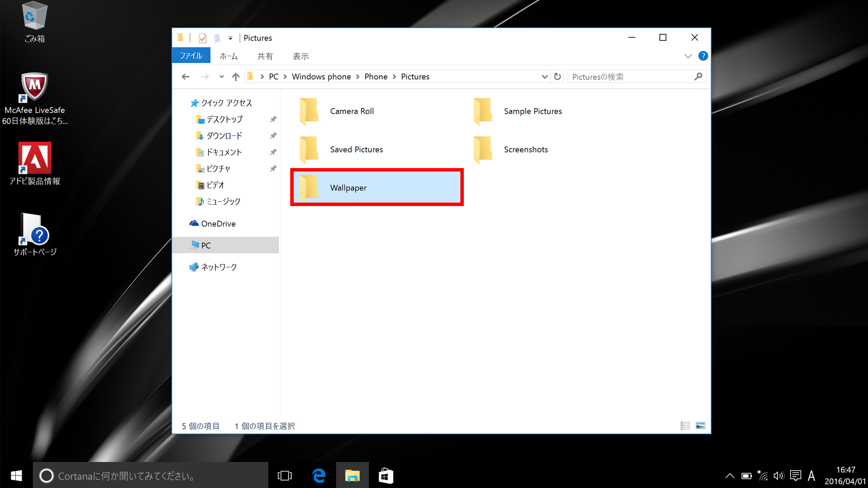Click the ホーム ribbon tab

[x=230, y=56]
